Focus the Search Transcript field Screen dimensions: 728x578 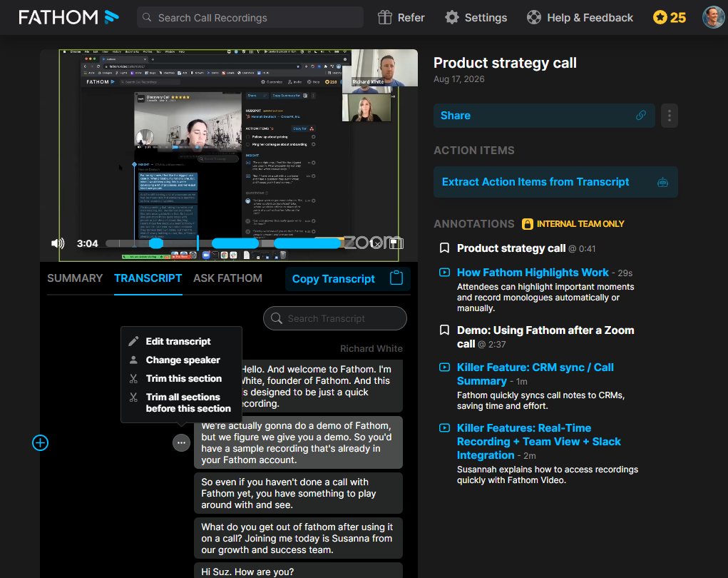pyautogui.click(x=334, y=318)
